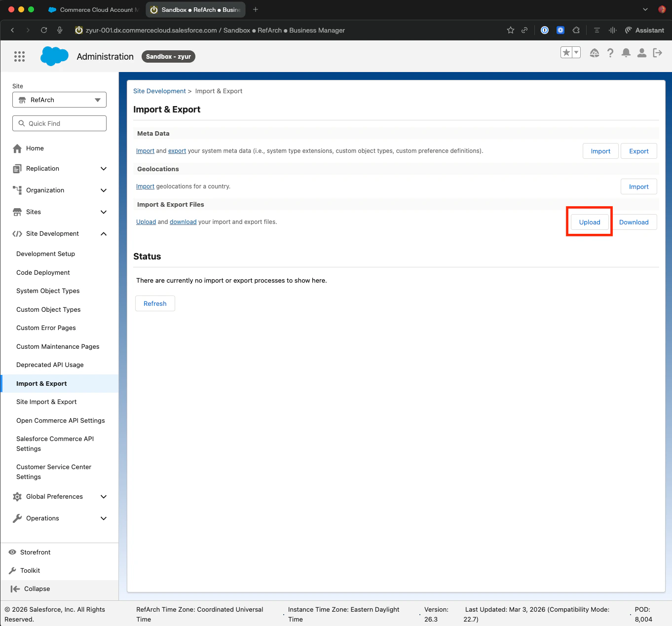This screenshot has width=672, height=626.
Task: Click the microphone icon in the toolbar
Action: (60, 30)
